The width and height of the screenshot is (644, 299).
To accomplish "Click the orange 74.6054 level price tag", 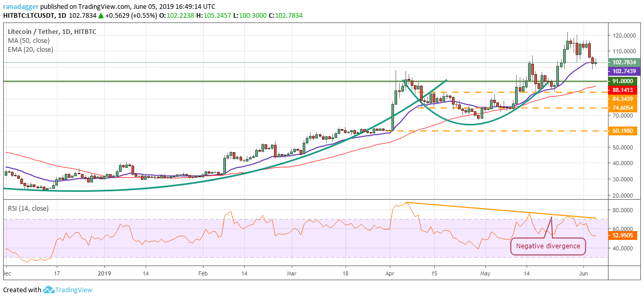I will [624, 108].
